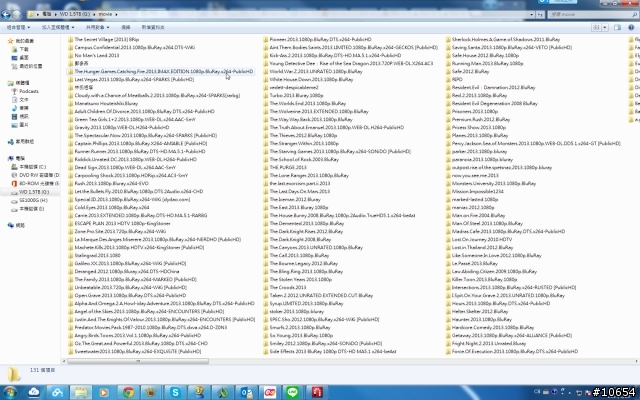Toggle the preview pane icon
Viewport: 640px width, 400px height.
tap(617, 27)
